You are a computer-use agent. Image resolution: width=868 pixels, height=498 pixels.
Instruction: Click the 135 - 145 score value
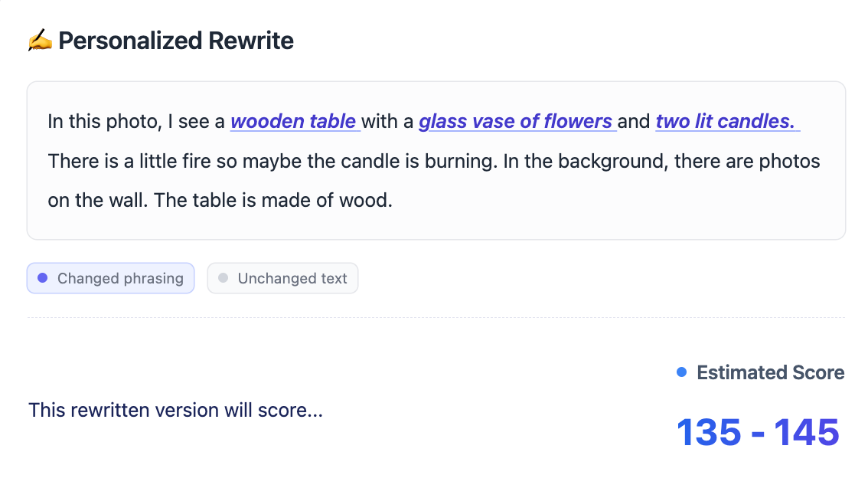pyautogui.click(x=758, y=432)
